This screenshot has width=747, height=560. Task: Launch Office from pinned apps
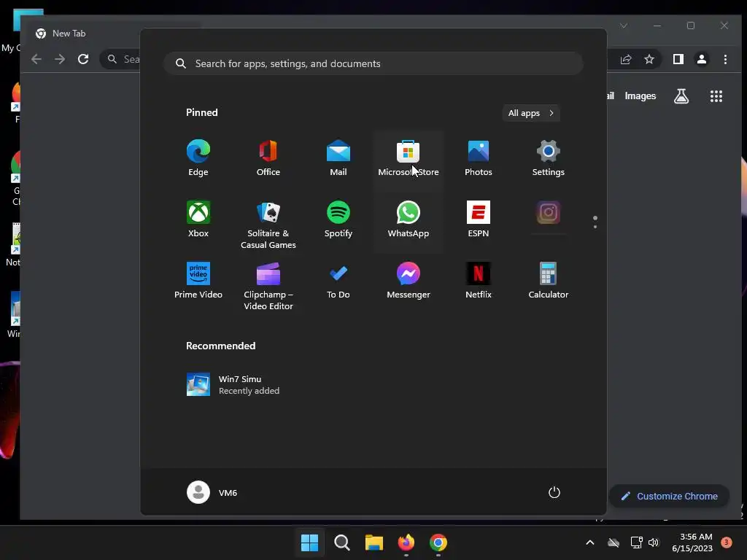tap(268, 158)
